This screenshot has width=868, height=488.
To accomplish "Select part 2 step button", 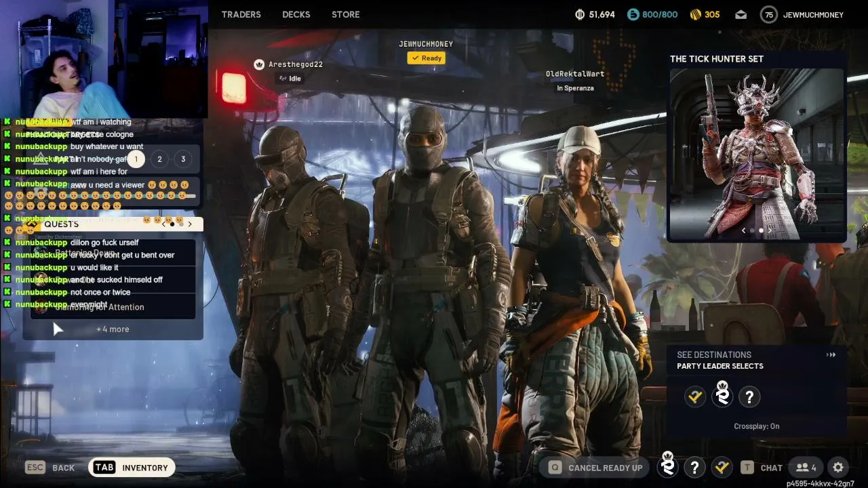I will click(x=159, y=159).
